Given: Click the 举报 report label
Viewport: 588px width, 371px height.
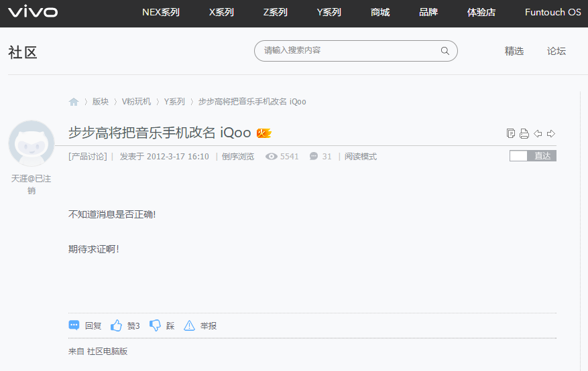Looking at the screenshot, I should 209,325.
